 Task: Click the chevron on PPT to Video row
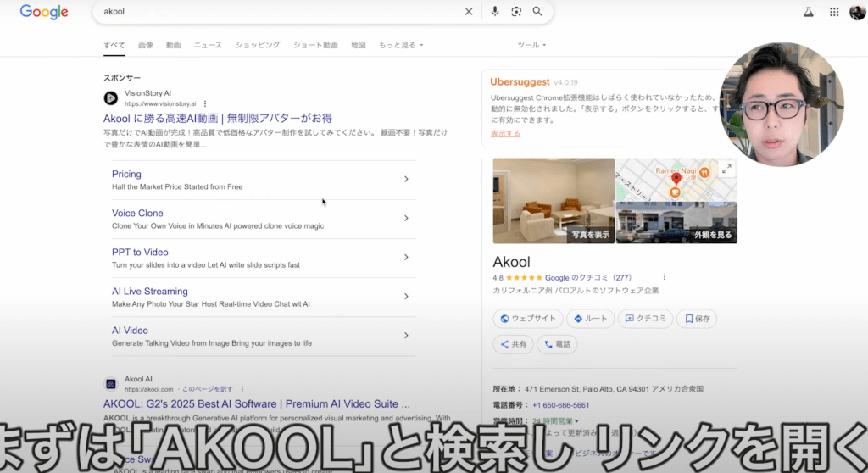pyautogui.click(x=406, y=258)
